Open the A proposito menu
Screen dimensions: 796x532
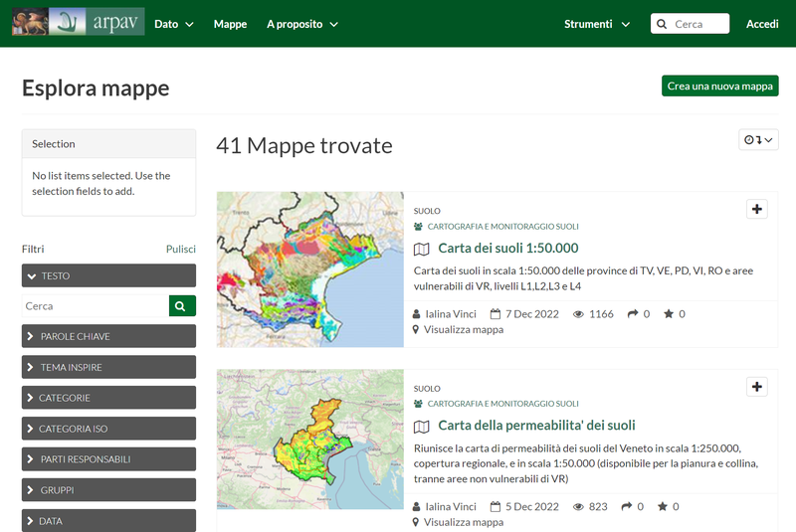tap(302, 24)
